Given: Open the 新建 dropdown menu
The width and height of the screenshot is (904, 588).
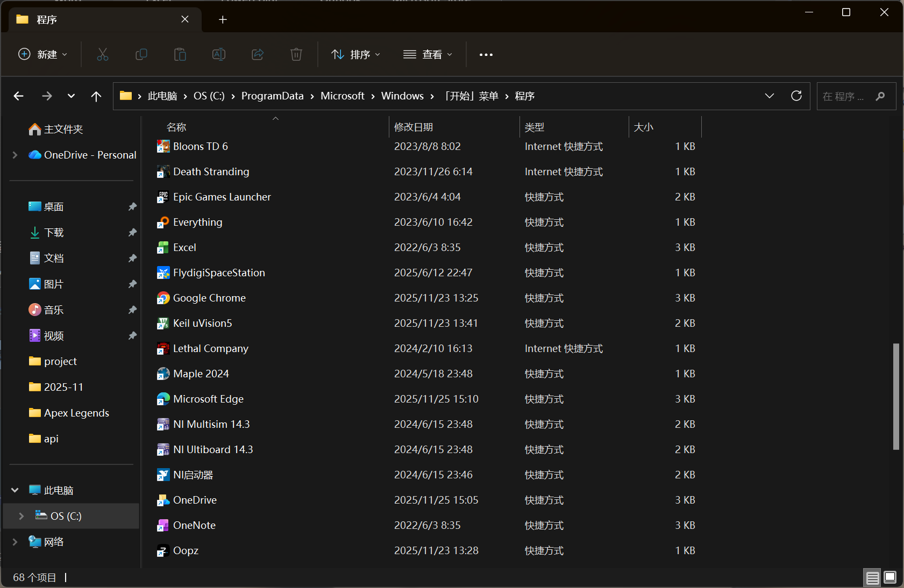Looking at the screenshot, I should 43,54.
